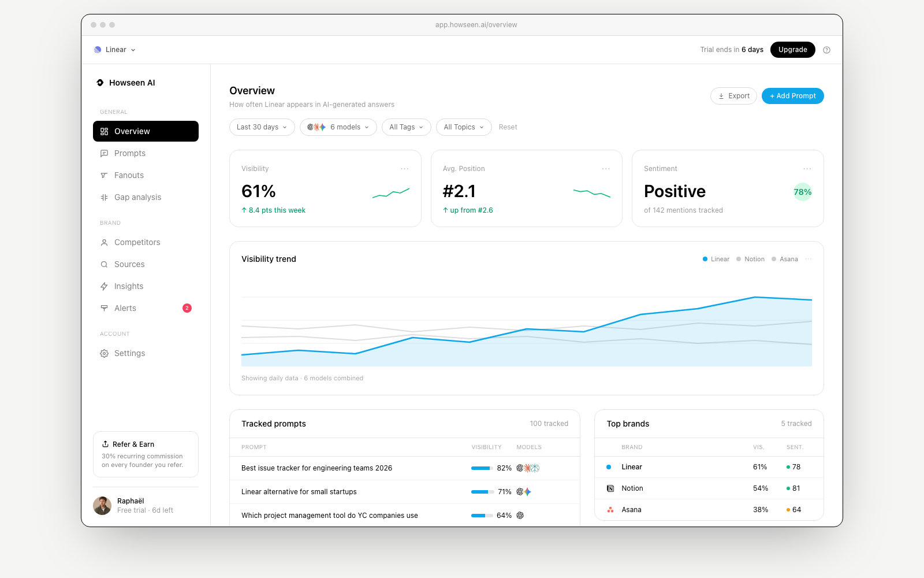Click the Alerts flag icon
924x578 pixels.
point(105,309)
